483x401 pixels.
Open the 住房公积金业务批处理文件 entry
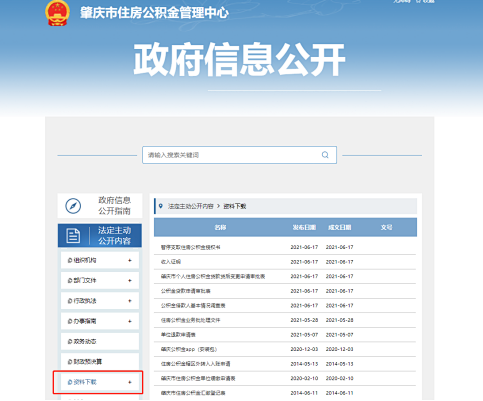click(x=190, y=320)
